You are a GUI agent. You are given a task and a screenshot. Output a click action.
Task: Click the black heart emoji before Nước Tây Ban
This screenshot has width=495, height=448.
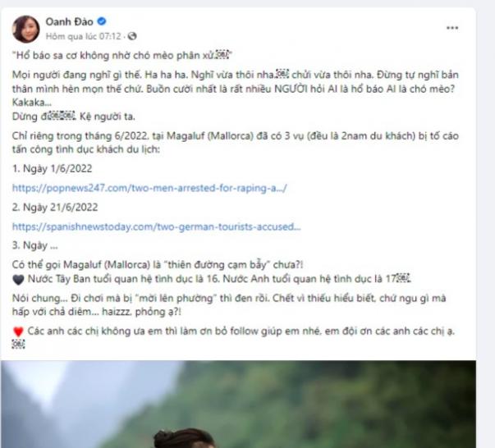click(18, 280)
